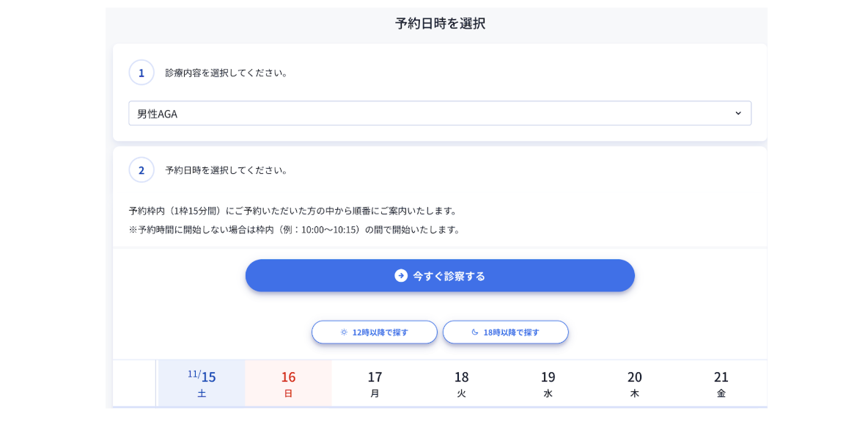Search slots with 12時以降で探す
This screenshot has width=868, height=422.
(x=375, y=332)
